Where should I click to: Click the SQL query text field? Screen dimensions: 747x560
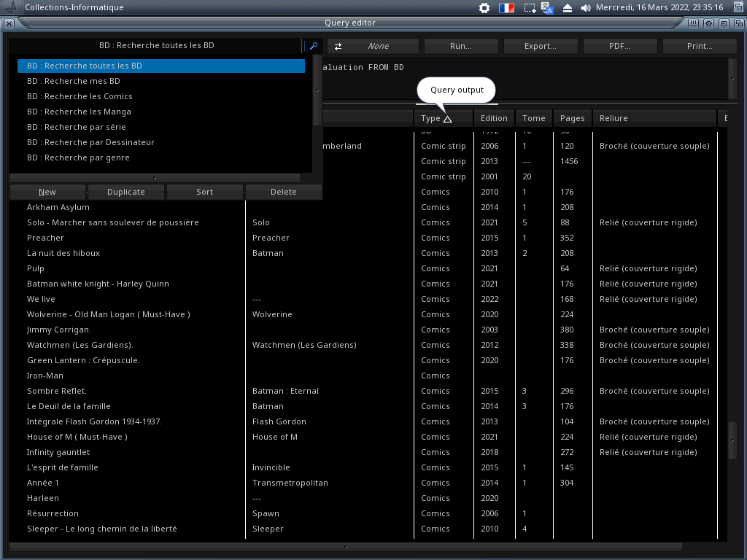pyautogui.click(x=524, y=79)
